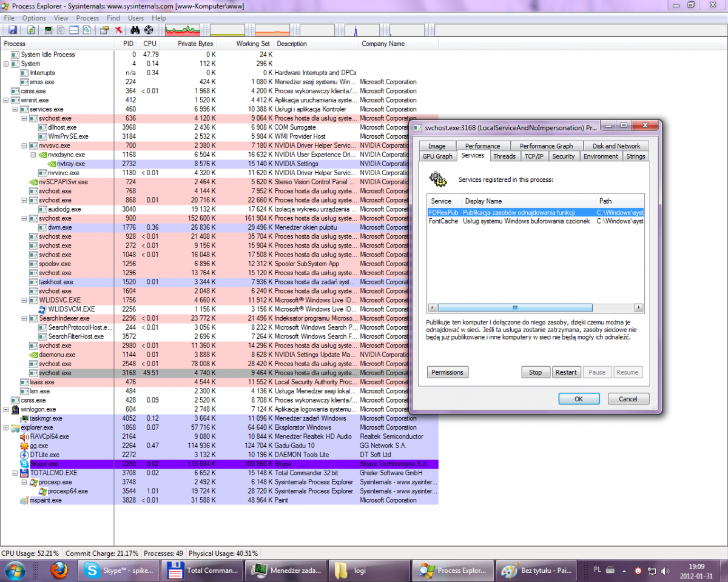This screenshot has width=728, height=582.
Task: Sort processes by the CPU column header
Action: coord(149,44)
